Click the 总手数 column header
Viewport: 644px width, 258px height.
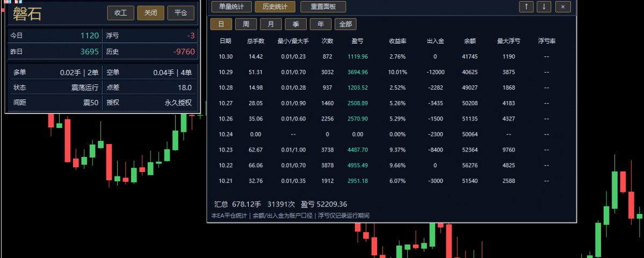click(x=256, y=41)
